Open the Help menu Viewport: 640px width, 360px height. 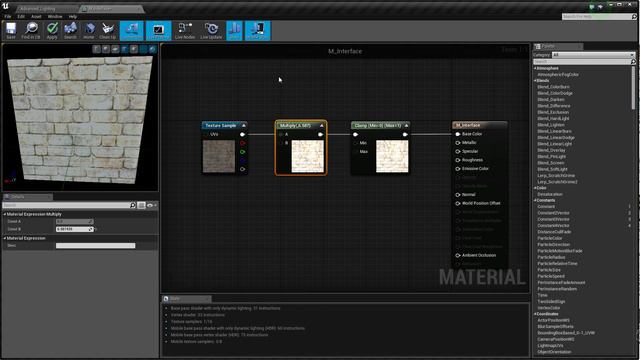[x=73, y=17]
